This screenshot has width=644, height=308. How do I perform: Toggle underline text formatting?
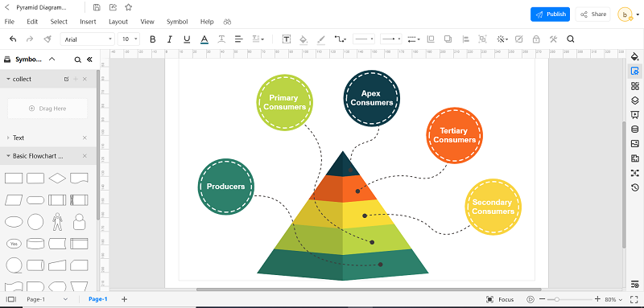tap(187, 39)
